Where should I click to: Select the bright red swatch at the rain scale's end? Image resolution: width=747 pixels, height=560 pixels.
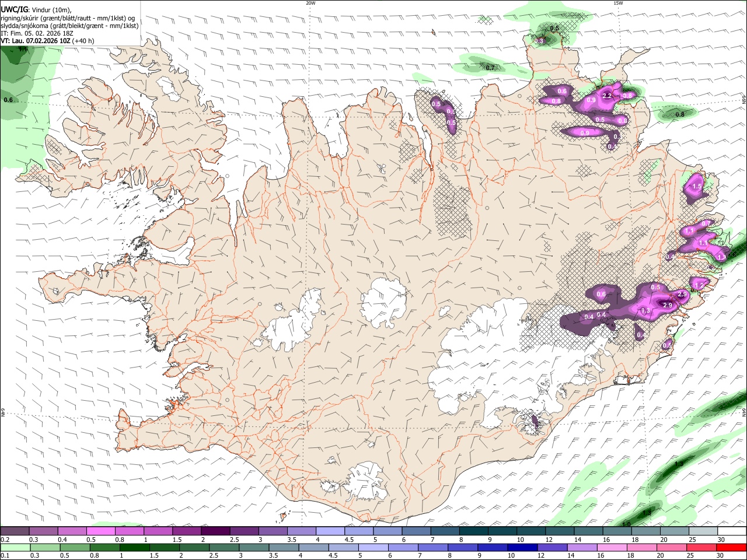click(x=732, y=548)
